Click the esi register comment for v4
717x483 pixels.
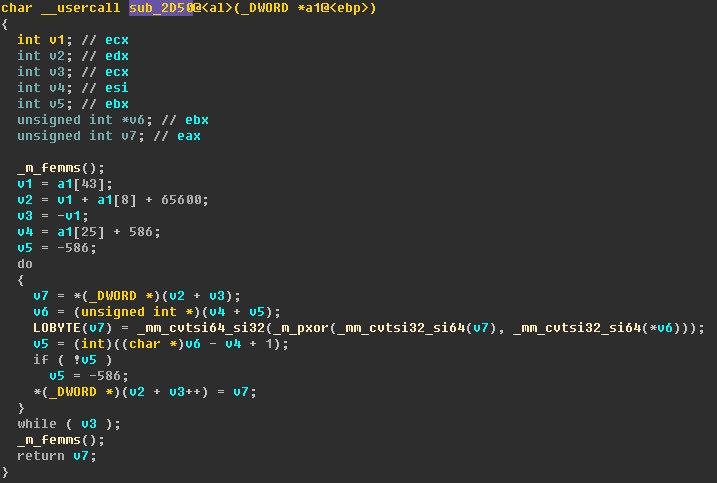117,88
